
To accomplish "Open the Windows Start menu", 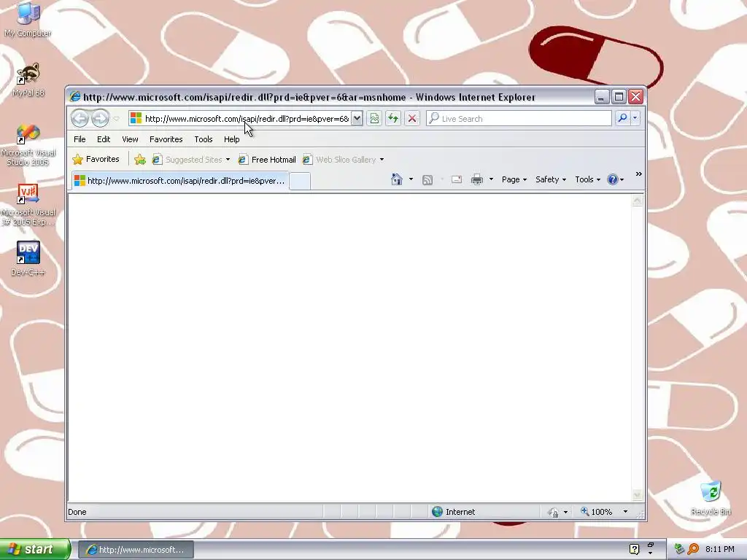I will click(35, 550).
